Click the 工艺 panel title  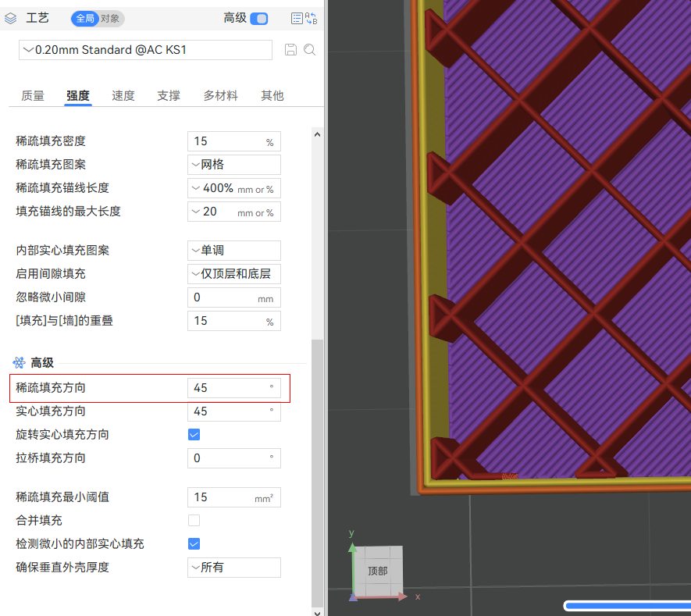[37, 18]
